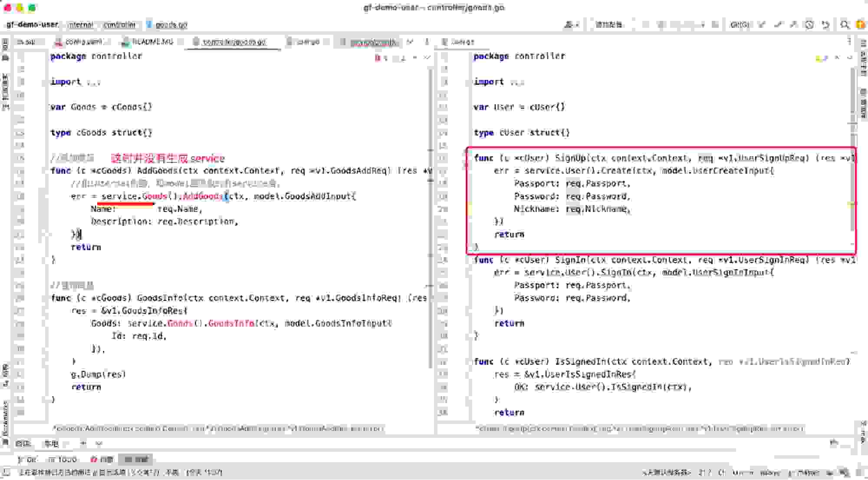Image resolution: width=868 pixels, height=480 pixels.
Task: Click the Git rollback arrow icon
Action: tap(825, 25)
